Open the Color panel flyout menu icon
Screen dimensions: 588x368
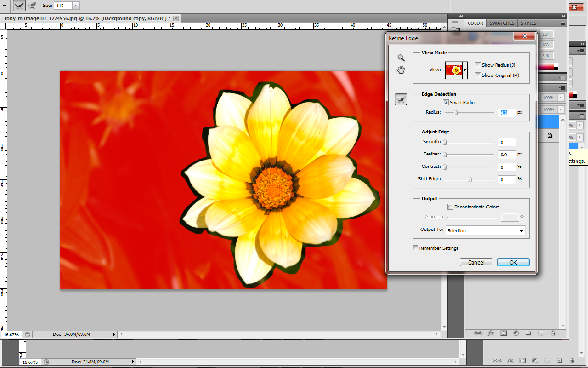point(562,23)
